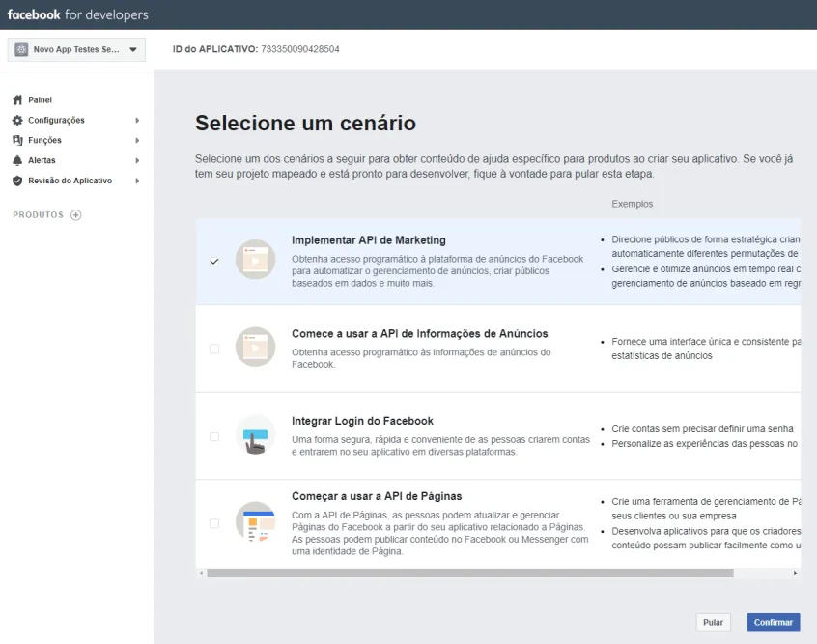817x644 pixels.
Task: Click the Revisão do Aplicativo shield icon
Action: tap(17, 181)
